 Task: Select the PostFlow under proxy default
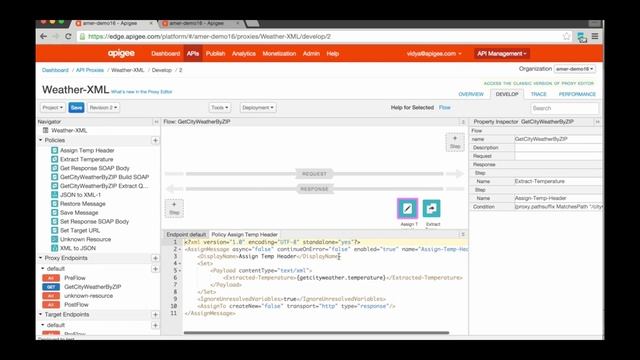(76, 305)
